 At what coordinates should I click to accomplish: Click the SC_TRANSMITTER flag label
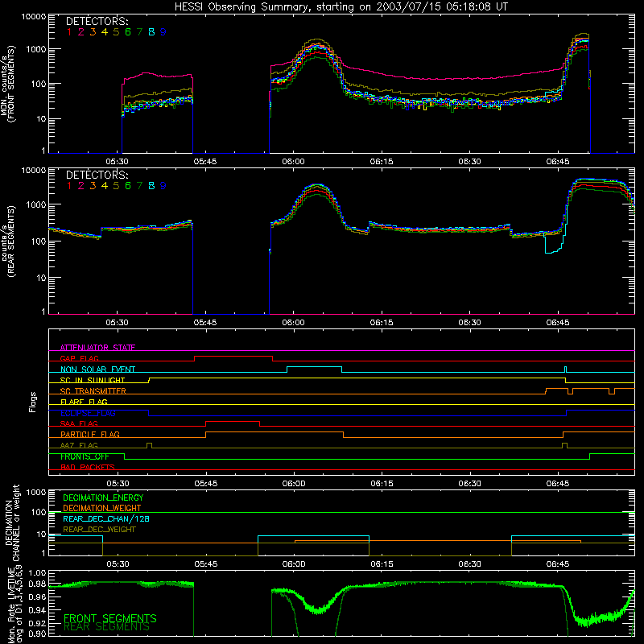tap(93, 391)
